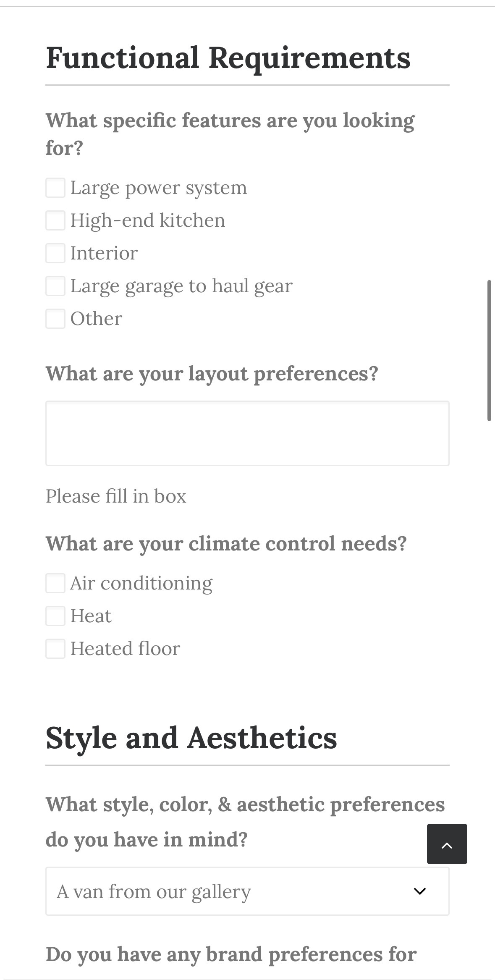Check the Large power system box

55,188
